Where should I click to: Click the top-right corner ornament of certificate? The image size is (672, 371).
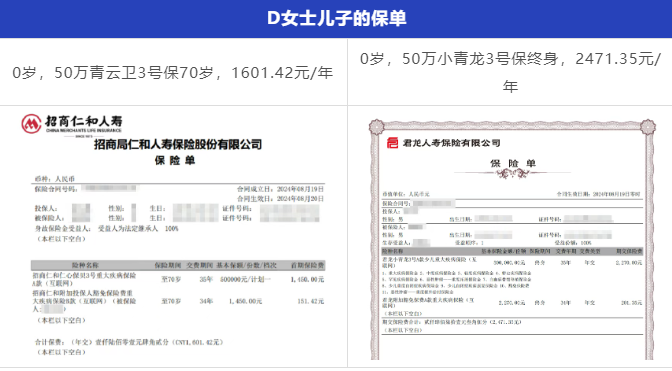(648, 127)
